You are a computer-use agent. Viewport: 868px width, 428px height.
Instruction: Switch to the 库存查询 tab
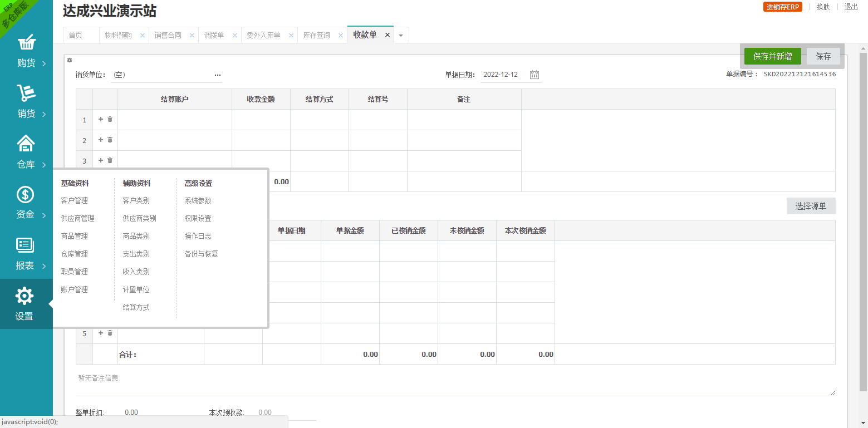tap(316, 36)
